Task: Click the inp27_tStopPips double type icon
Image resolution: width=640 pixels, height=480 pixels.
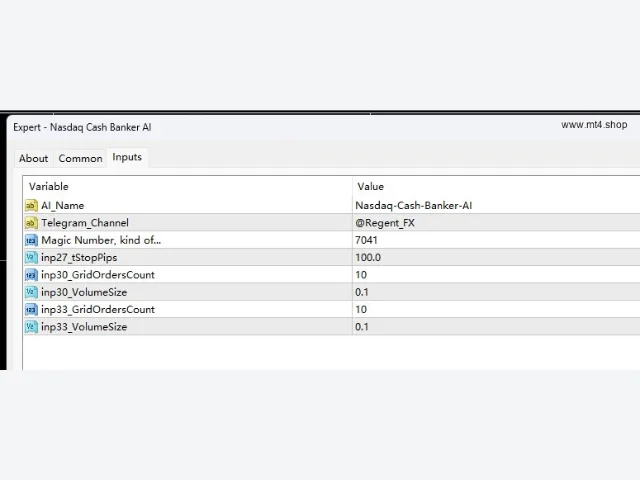Action: pos(31,258)
